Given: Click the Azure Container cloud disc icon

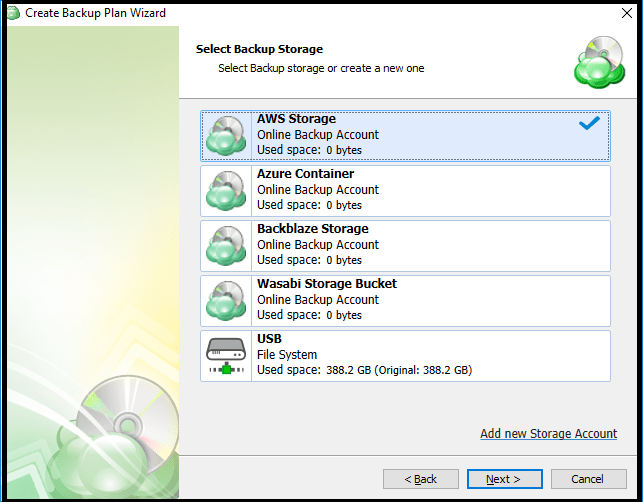Looking at the screenshot, I should 226,191.
